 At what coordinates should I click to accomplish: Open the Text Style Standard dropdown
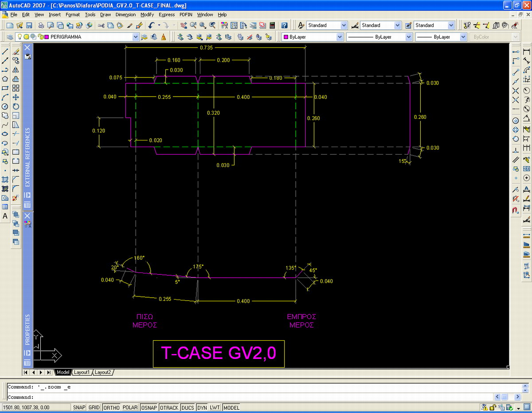(344, 25)
